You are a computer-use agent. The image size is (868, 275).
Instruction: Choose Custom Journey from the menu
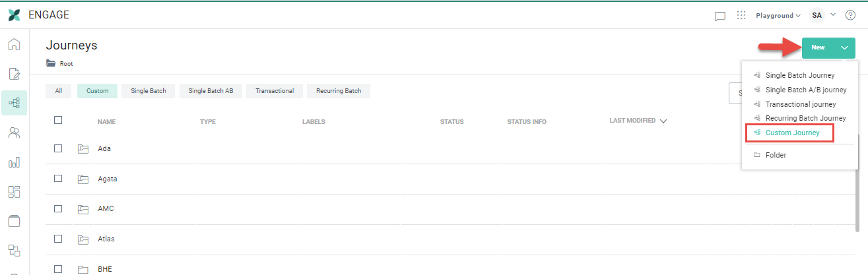tap(791, 133)
